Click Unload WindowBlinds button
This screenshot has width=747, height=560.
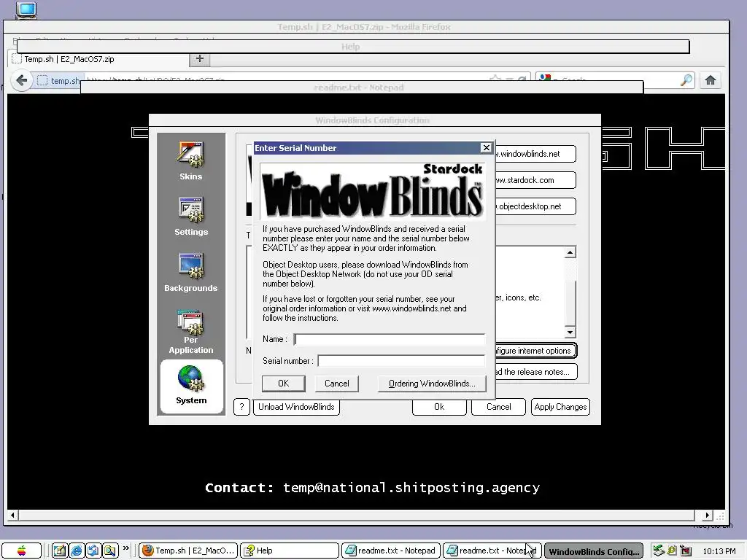click(x=296, y=407)
